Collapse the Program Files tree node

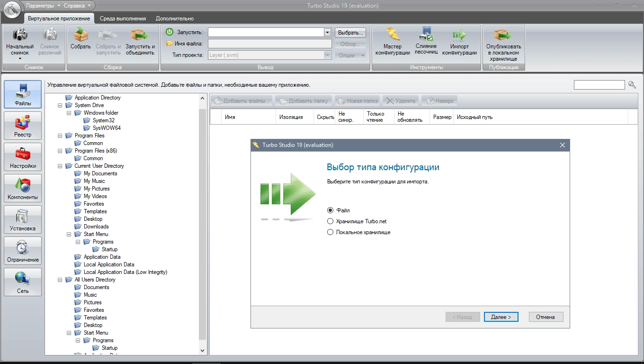pyautogui.click(x=60, y=136)
